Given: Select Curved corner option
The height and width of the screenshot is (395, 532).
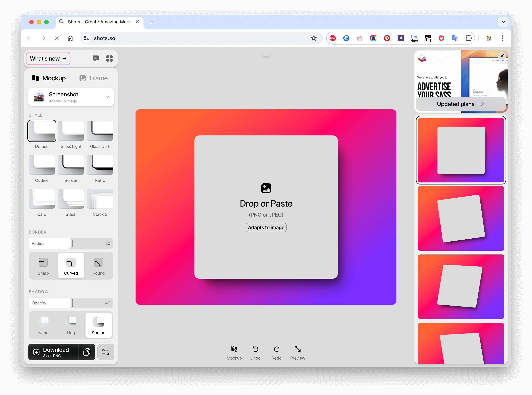Looking at the screenshot, I should click(x=71, y=266).
